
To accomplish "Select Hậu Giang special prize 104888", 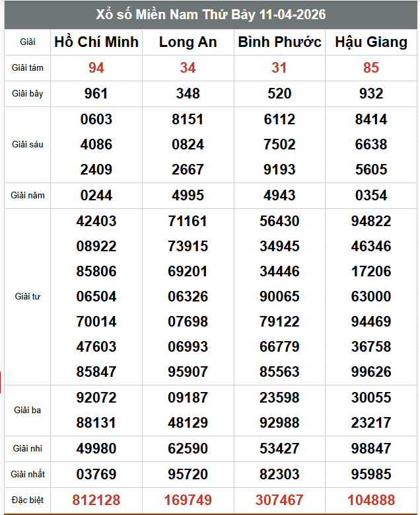I will pos(371,500).
